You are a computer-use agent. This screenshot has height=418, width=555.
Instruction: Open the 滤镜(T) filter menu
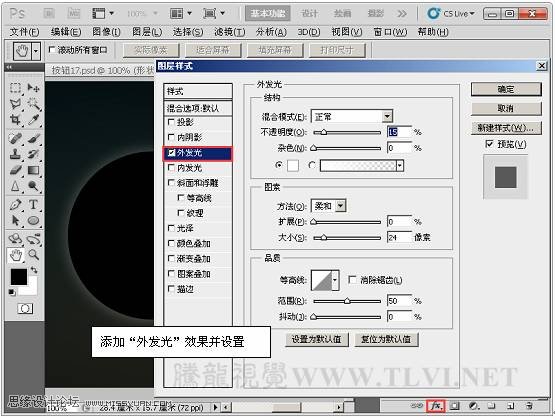pyautogui.click(x=229, y=32)
